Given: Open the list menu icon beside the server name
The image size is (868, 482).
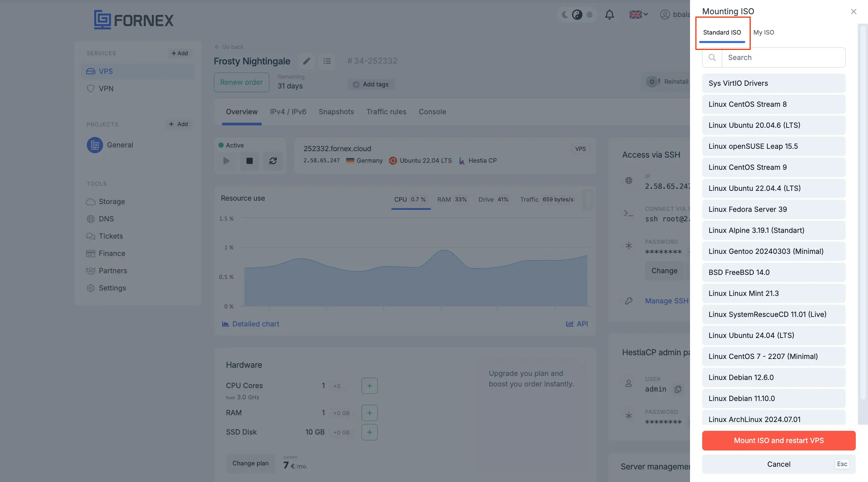Looking at the screenshot, I should coord(327,61).
